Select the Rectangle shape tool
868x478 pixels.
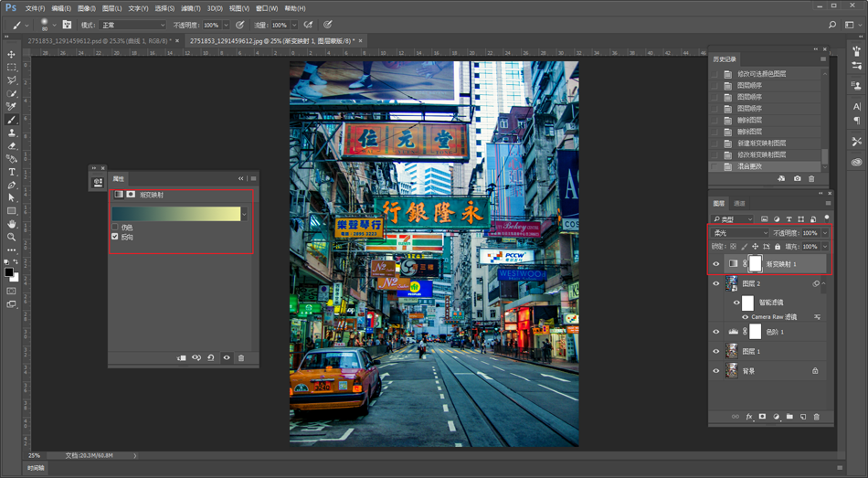(x=11, y=211)
